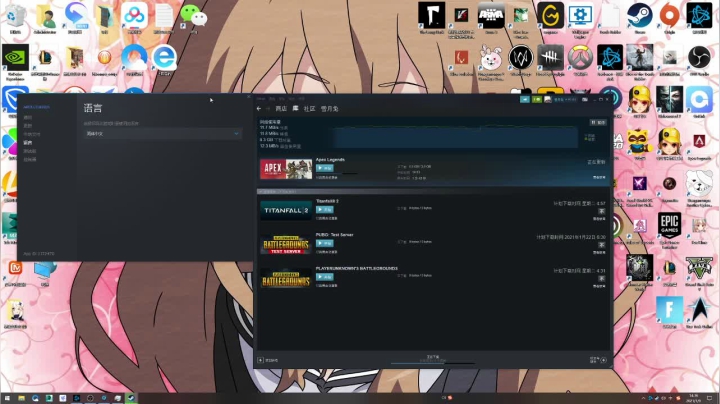Viewport: 720px width, 404px height.
Task: Open the 社区 community tab
Action: click(309, 109)
